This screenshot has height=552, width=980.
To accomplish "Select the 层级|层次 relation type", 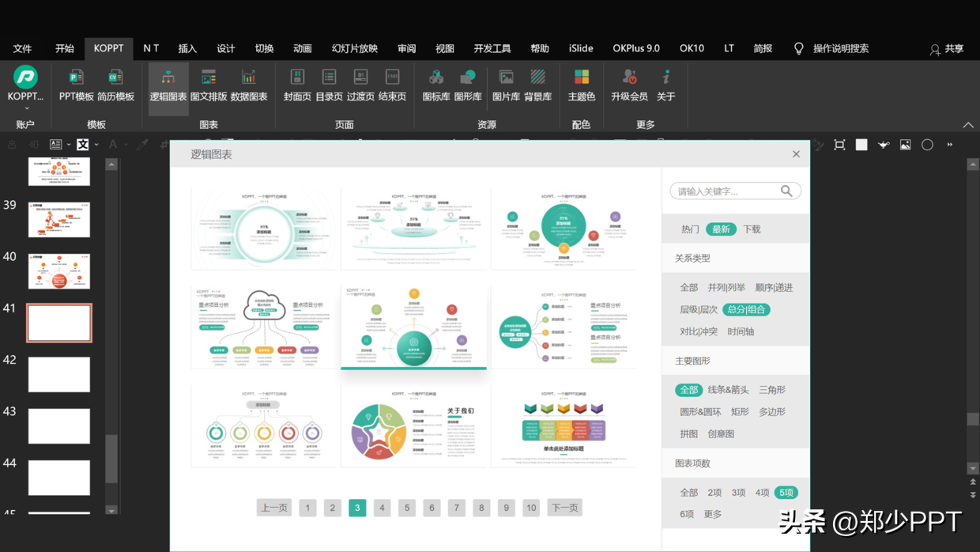I will tap(699, 310).
